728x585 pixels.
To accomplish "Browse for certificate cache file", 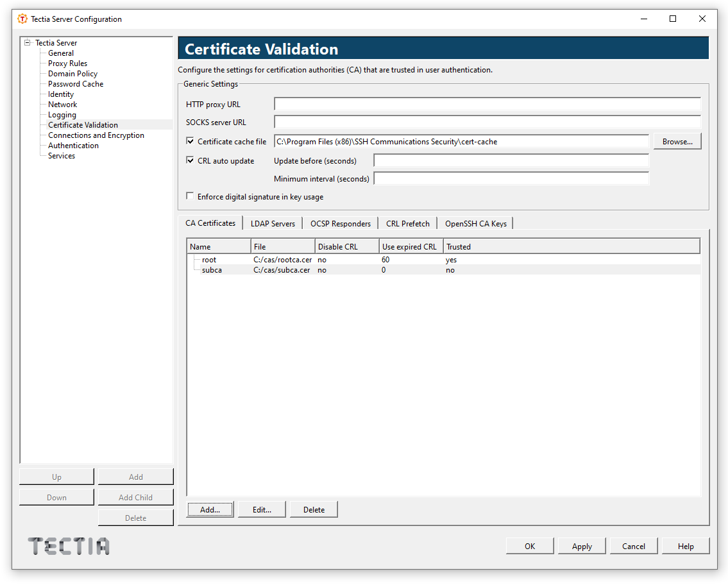I will [x=677, y=142].
